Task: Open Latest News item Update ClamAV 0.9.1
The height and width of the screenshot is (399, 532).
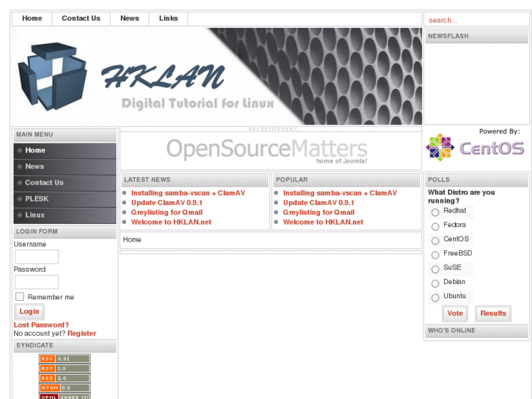Action: pos(167,203)
